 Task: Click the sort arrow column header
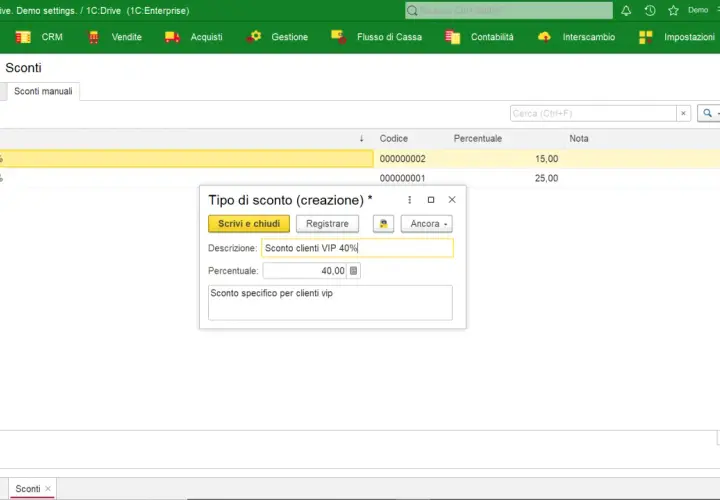[361, 139]
